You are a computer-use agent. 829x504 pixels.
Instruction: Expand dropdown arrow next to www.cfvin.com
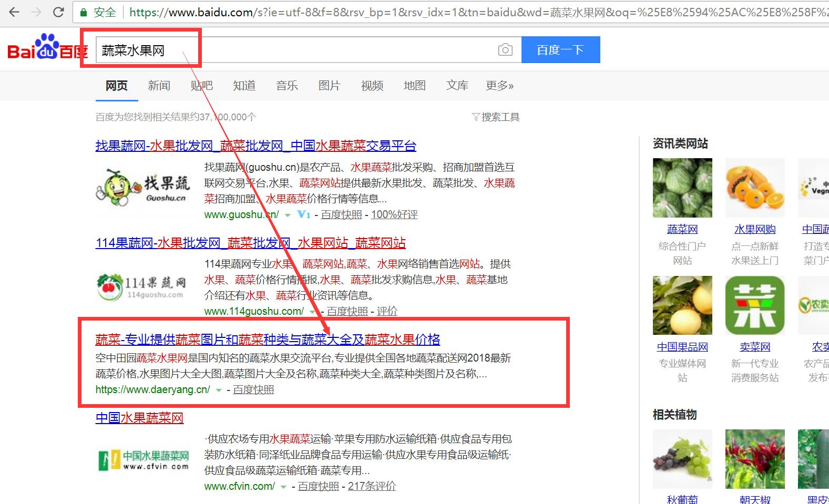click(x=283, y=487)
